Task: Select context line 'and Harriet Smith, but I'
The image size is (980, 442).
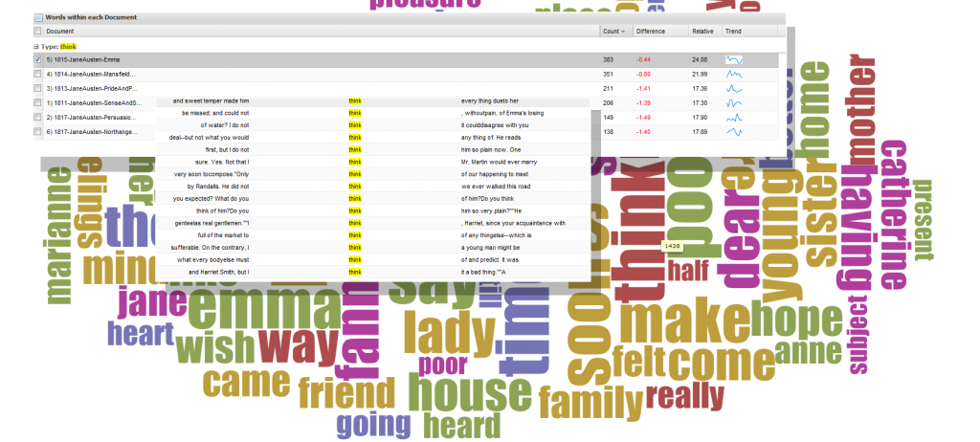Action: point(218,272)
